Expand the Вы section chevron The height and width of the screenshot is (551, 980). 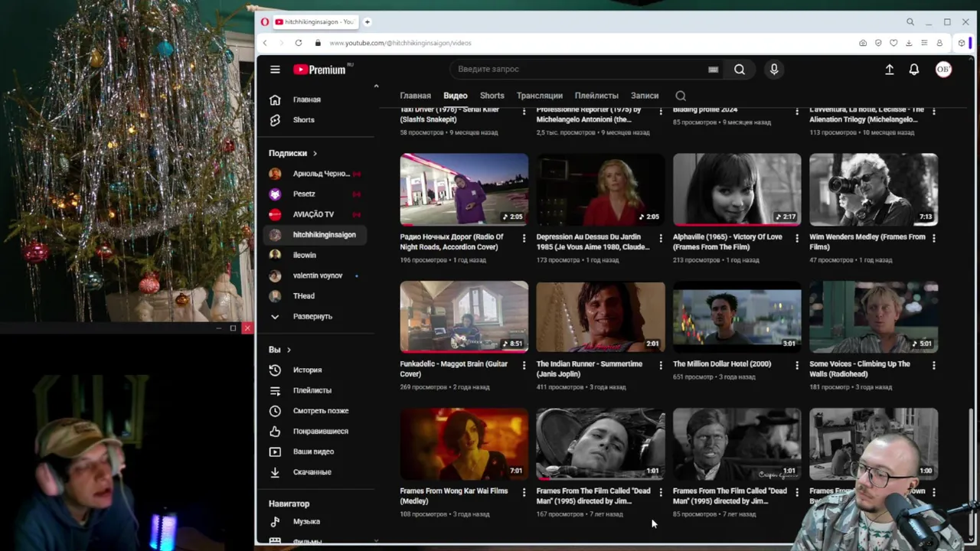tap(289, 350)
